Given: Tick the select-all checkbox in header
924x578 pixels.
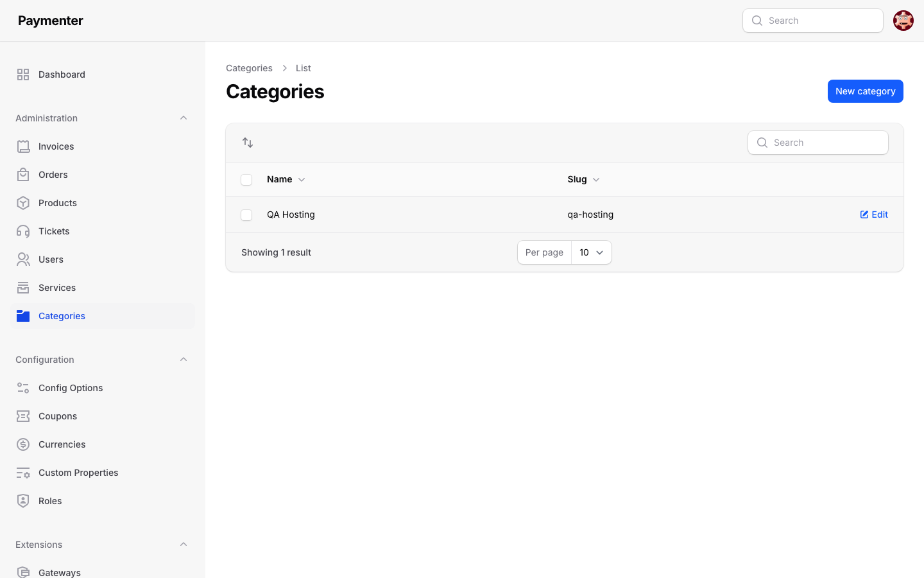Looking at the screenshot, I should click(x=246, y=180).
